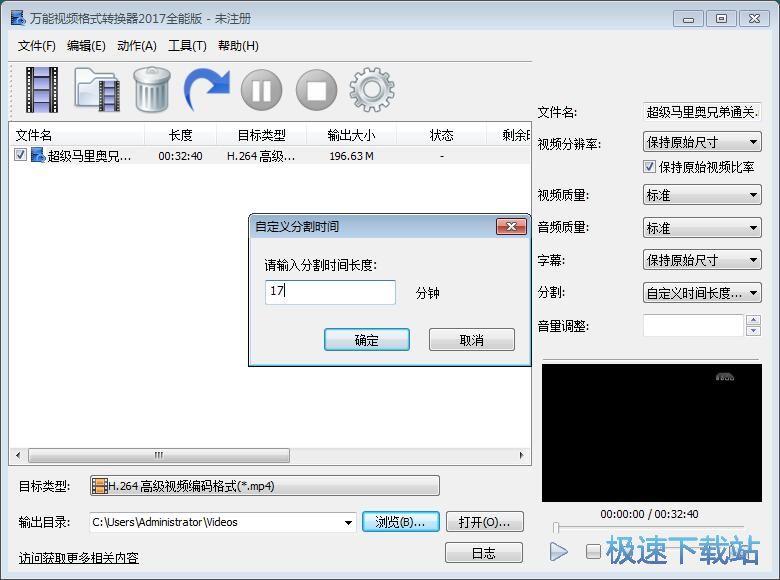Close the 自定义分割时间 dialog
Screen dimensions: 780x580
click(511, 227)
